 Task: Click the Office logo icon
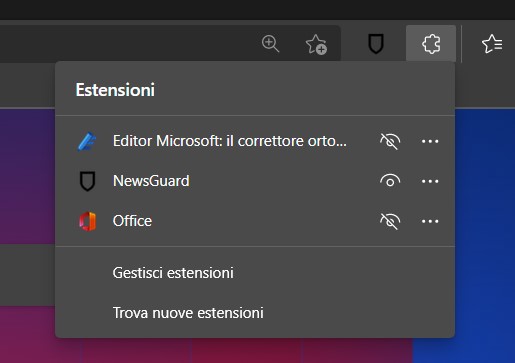click(87, 221)
